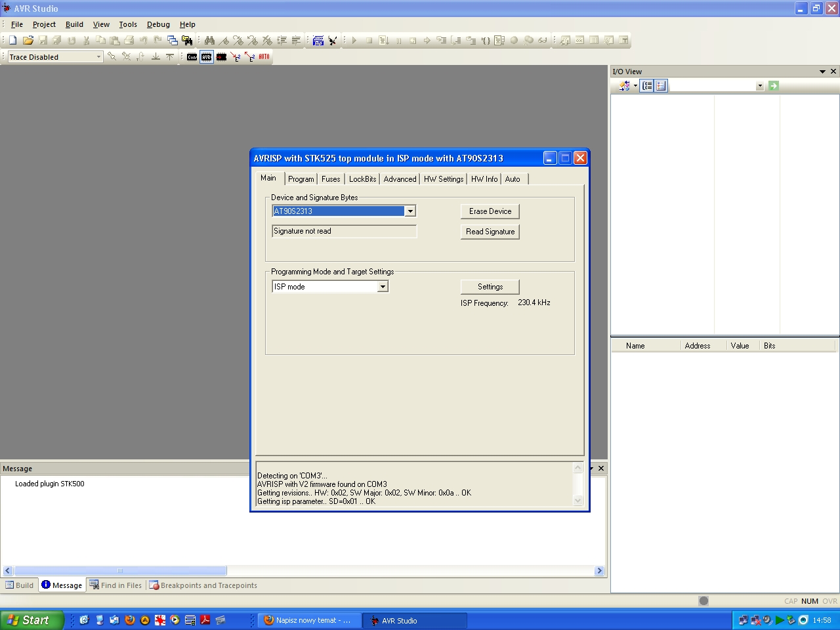Open the Debug menu

point(158,24)
